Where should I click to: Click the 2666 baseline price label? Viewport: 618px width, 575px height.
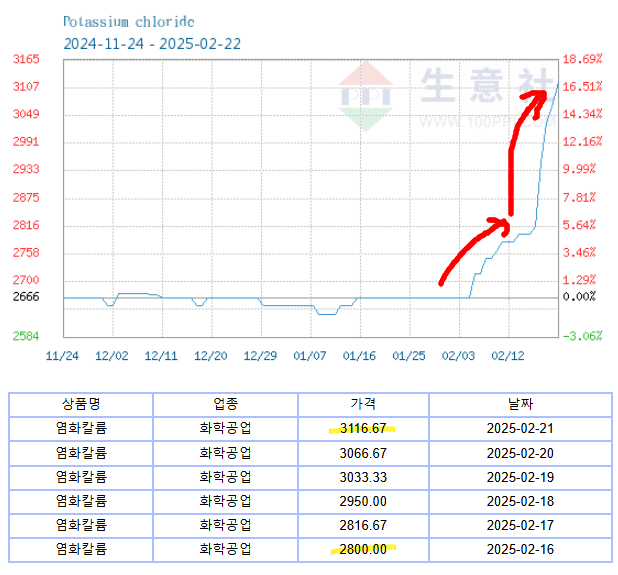pyautogui.click(x=26, y=296)
